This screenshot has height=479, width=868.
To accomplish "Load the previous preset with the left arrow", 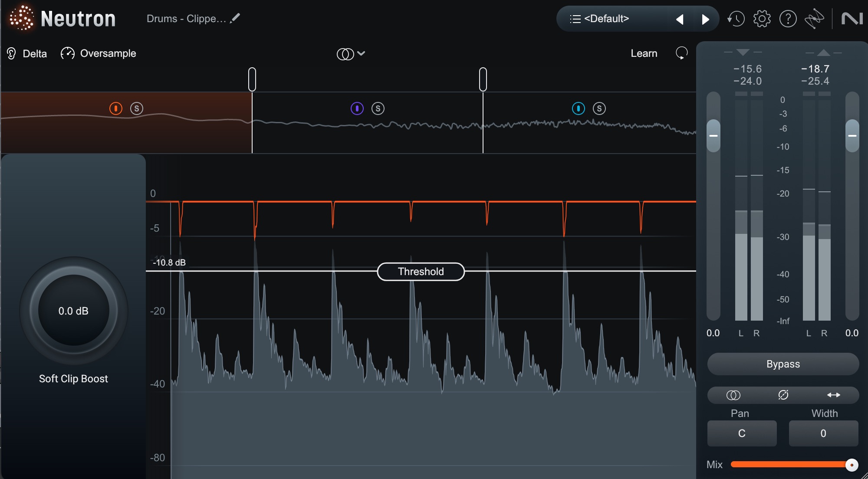I will [680, 19].
